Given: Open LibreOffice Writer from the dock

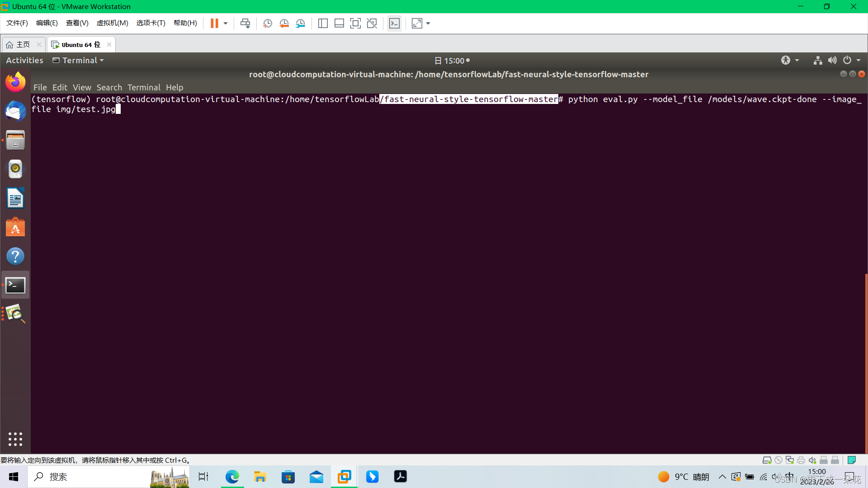Looking at the screenshot, I should coord(15,198).
